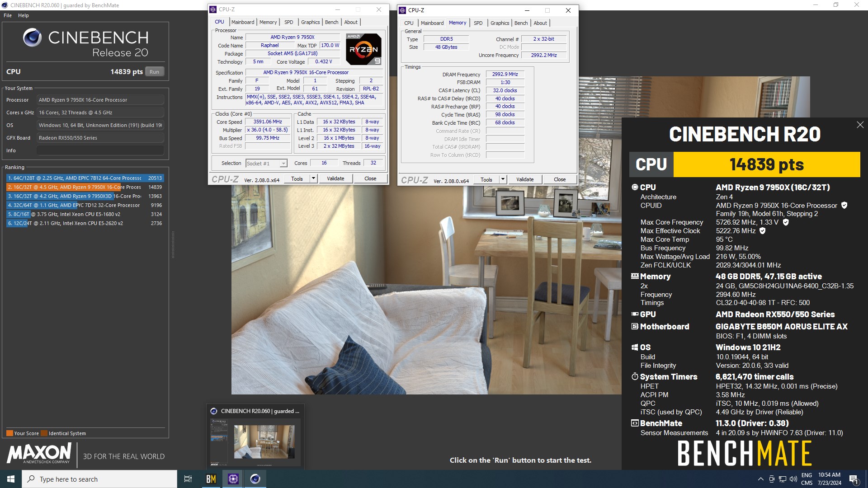
Task: Click the volume tray icon
Action: pyautogui.click(x=793, y=479)
